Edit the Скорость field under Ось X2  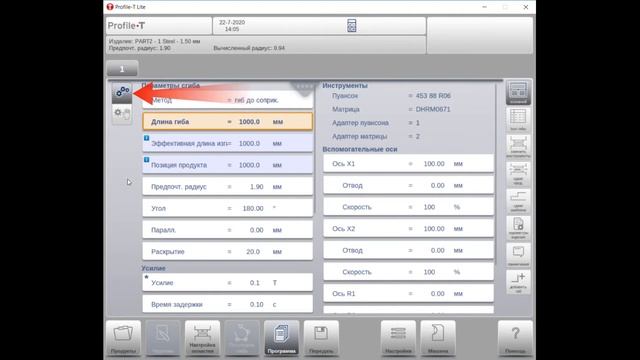[408, 272]
